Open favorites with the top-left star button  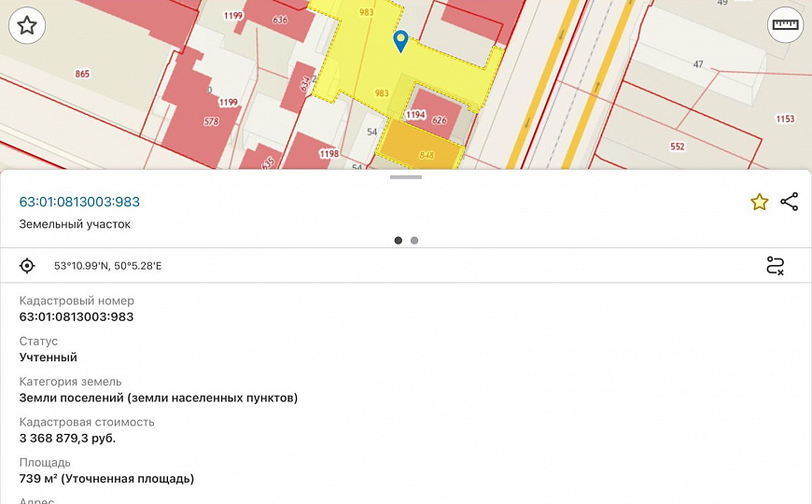27,25
